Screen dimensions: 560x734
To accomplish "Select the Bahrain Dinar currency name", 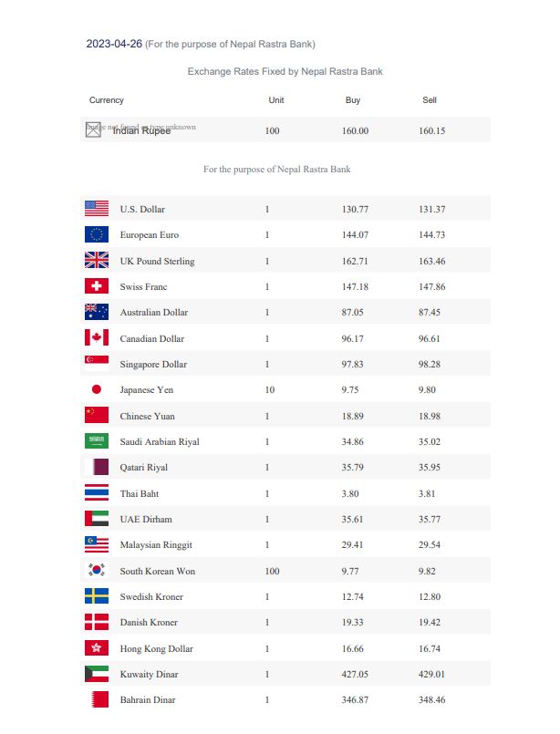I will click(148, 699).
